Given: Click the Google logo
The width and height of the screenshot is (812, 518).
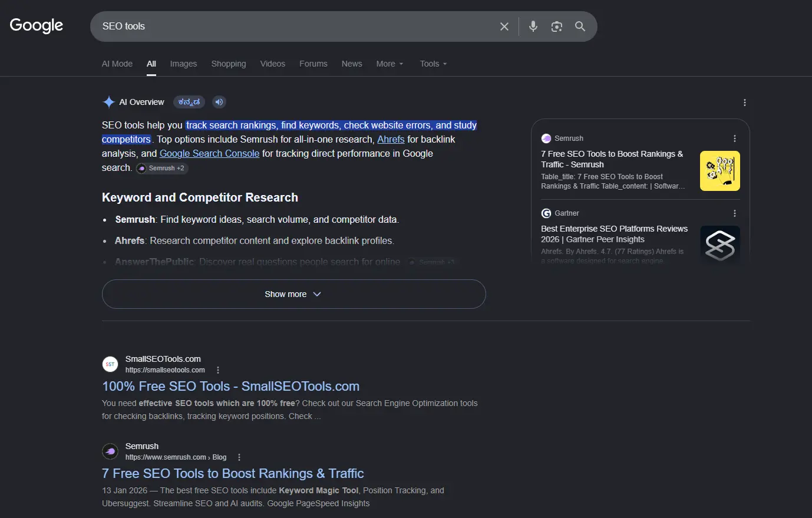Looking at the screenshot, I should pyautogui.click(x=37, y=25).
